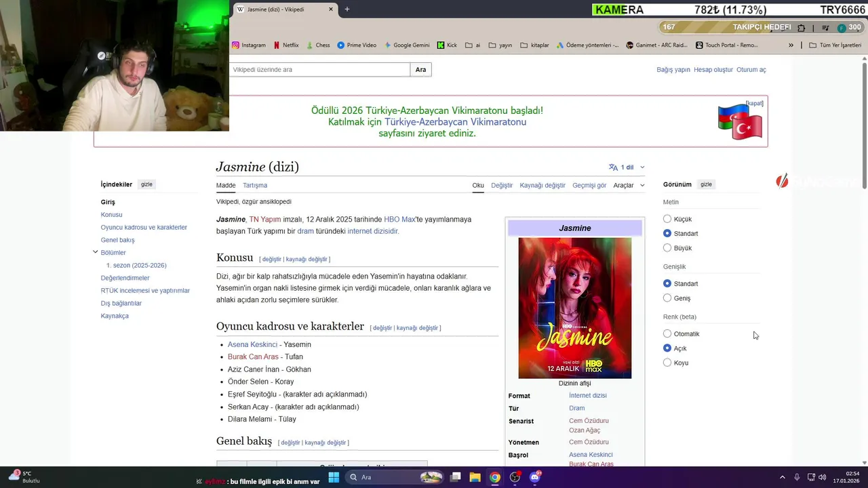868x488 pixels.
Task: Open the 'ai' bookmark folder
Action: tap(472, 45)
